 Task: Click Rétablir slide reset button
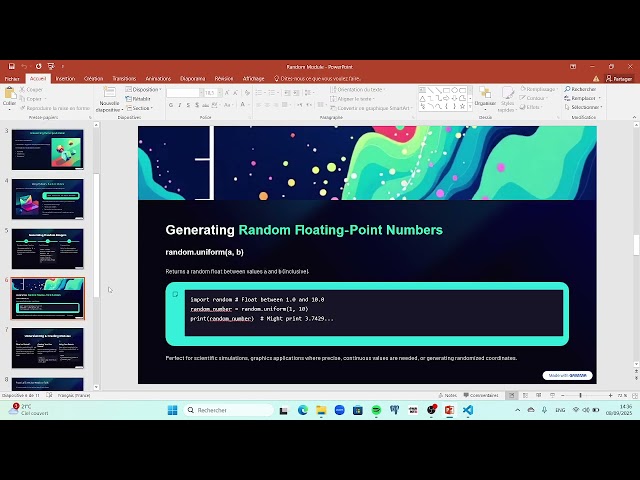138,99
